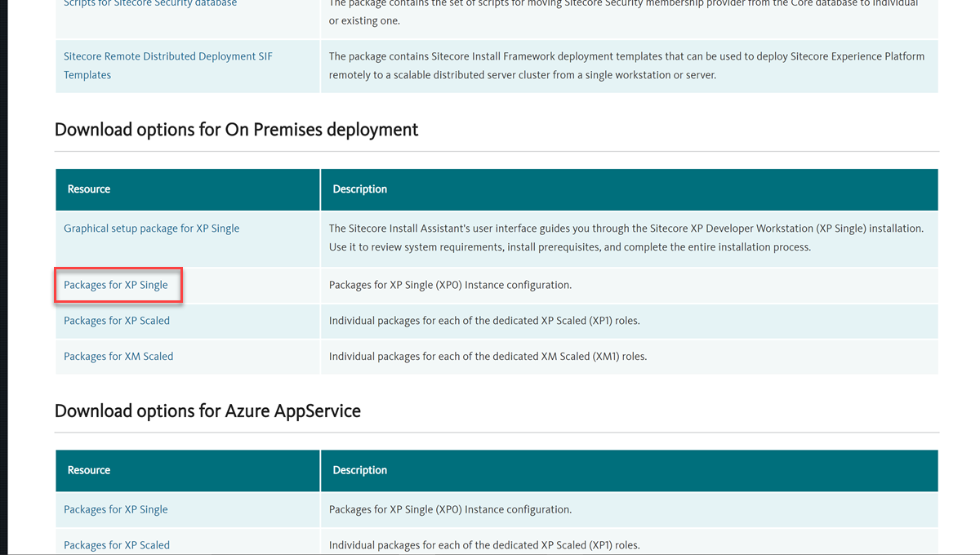Image resolution: width=980 pixels, height=555 pixels.
Task: Click the "Download options for Azure AppService" heading
Action: click(207, 411)
